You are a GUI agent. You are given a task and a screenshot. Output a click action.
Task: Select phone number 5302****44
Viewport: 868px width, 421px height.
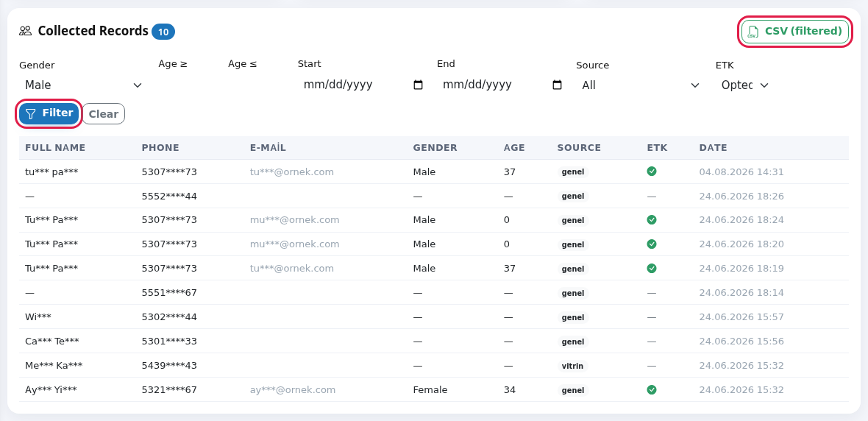pyautogui.click(x=169, y=317)
